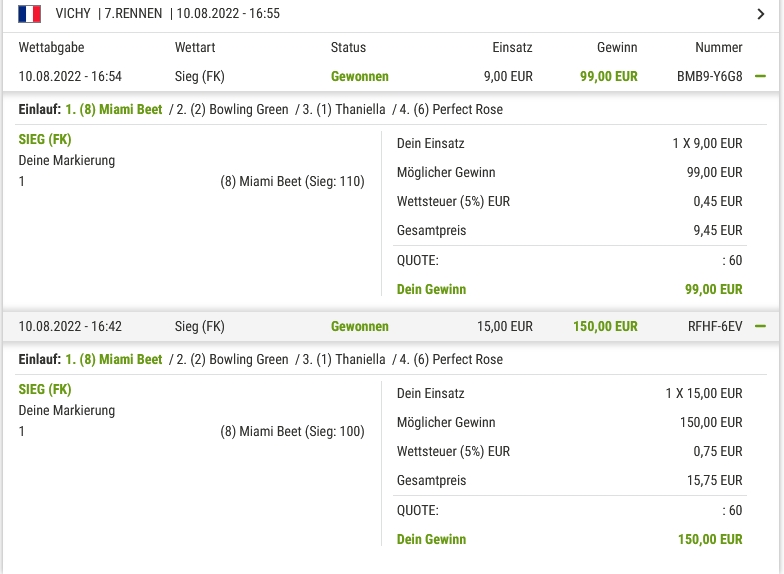784x574 pixels.
Task: Click the Wettabgabe column header
Action: click(x=52, y=48)
